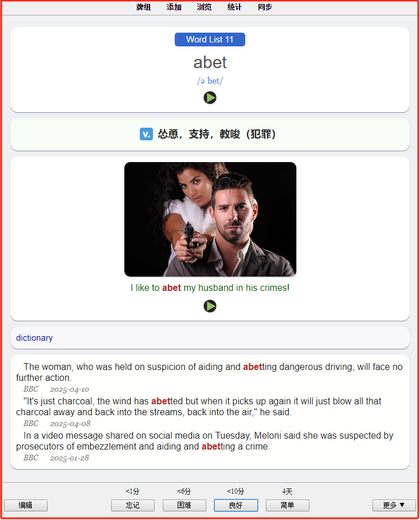This screenshot has height=520, width=420.
Task: Open the 浏览 browse menu
Action: pyautogui.click(x=204, y=7)
